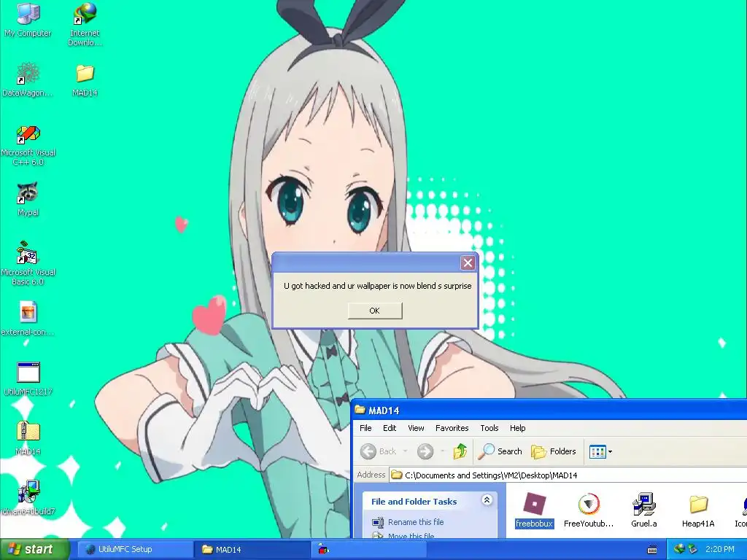Click the Start button
The height and width of the screenshot is (560, 747).
(34, 549)
